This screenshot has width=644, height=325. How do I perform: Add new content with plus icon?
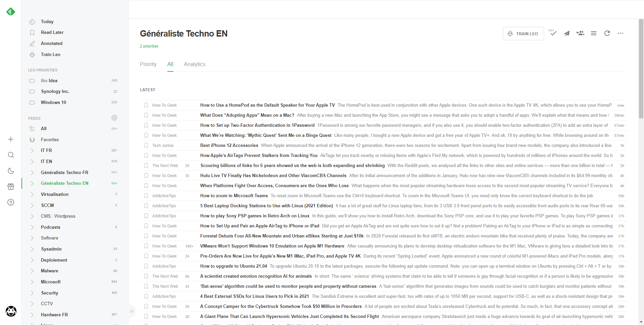pyautogui.click(x=11, y=139)
